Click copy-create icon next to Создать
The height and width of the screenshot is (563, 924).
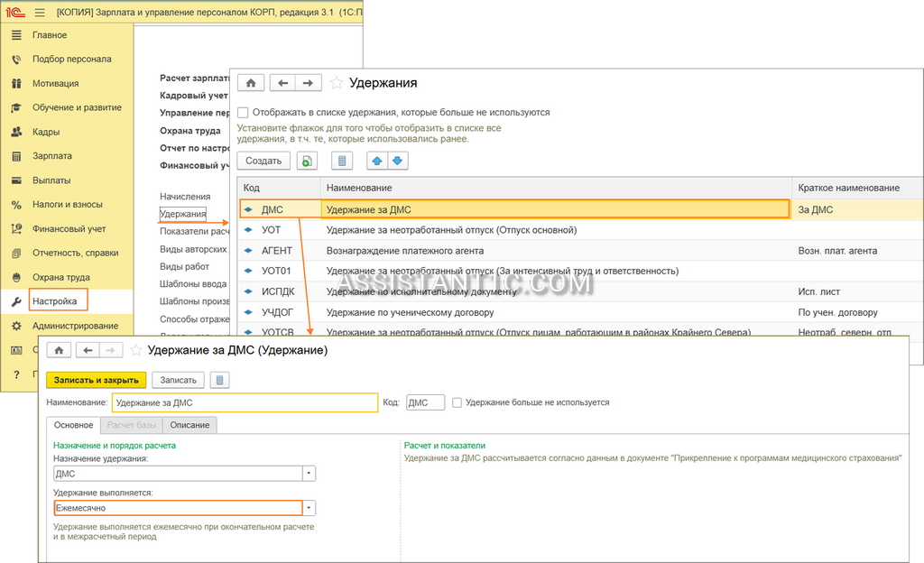tap(307, 161)
